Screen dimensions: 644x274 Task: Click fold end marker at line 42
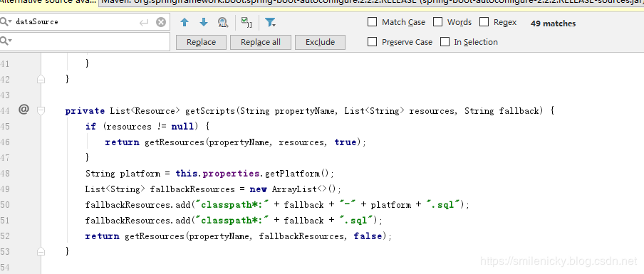point(41,79)
